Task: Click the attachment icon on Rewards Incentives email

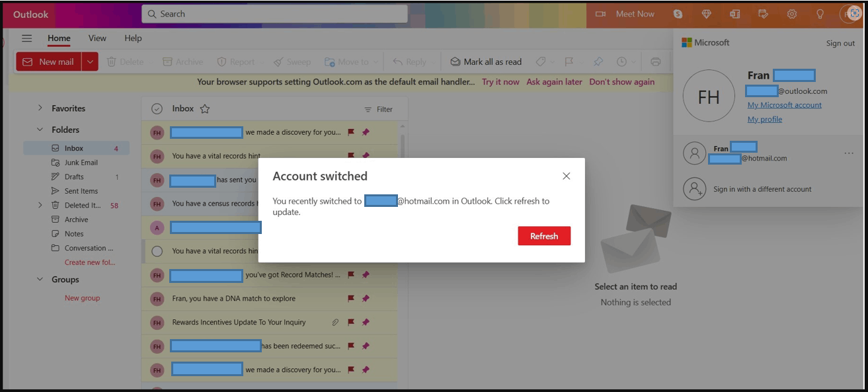Action: tap(335, 323)
